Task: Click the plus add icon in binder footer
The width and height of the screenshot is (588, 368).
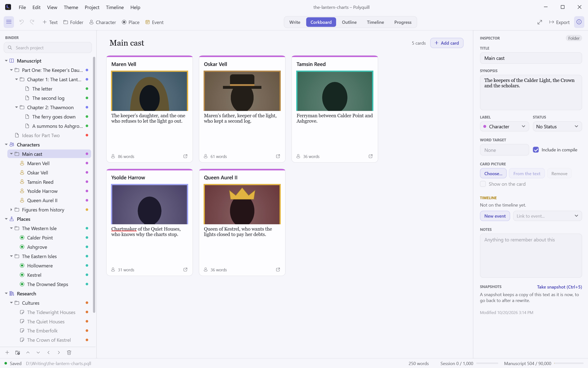Action: click(x=7, y=353)
